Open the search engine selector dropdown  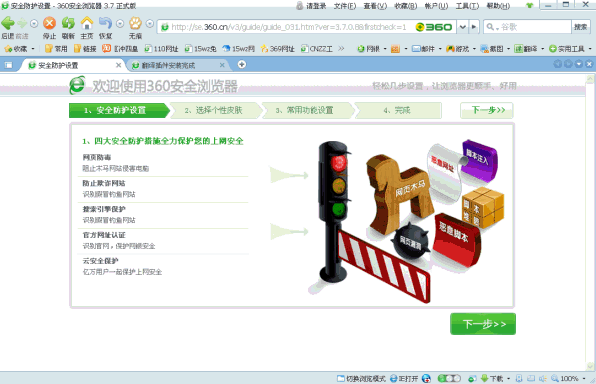[491, 27]
